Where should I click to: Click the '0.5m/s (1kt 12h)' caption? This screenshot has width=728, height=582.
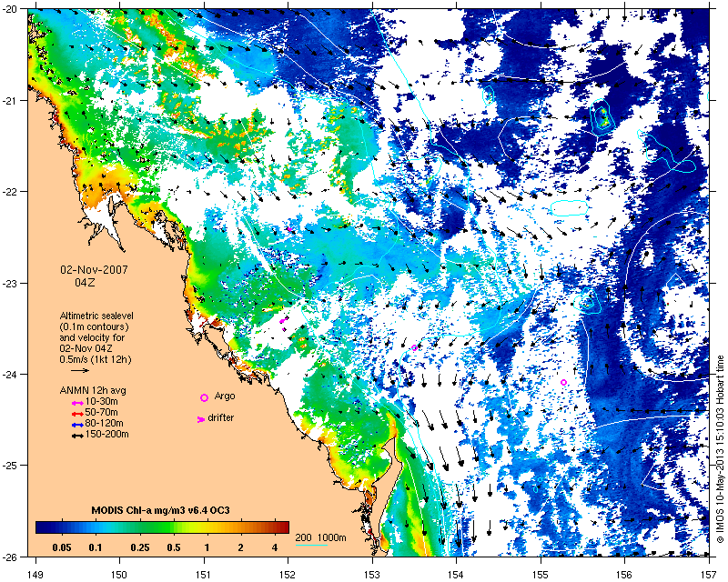click(96, 360)
